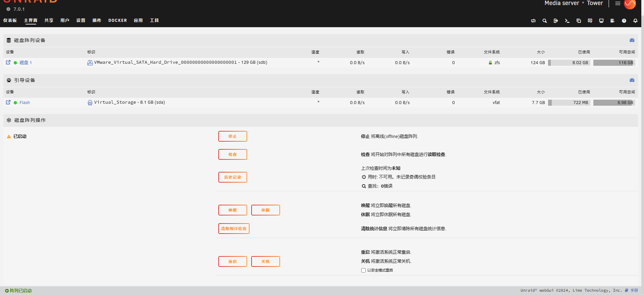The width and height of the screenshot is (644, 295).
Task: Click the disk icon before VMware_Virtual_SATA
Action: pos(90,63)
